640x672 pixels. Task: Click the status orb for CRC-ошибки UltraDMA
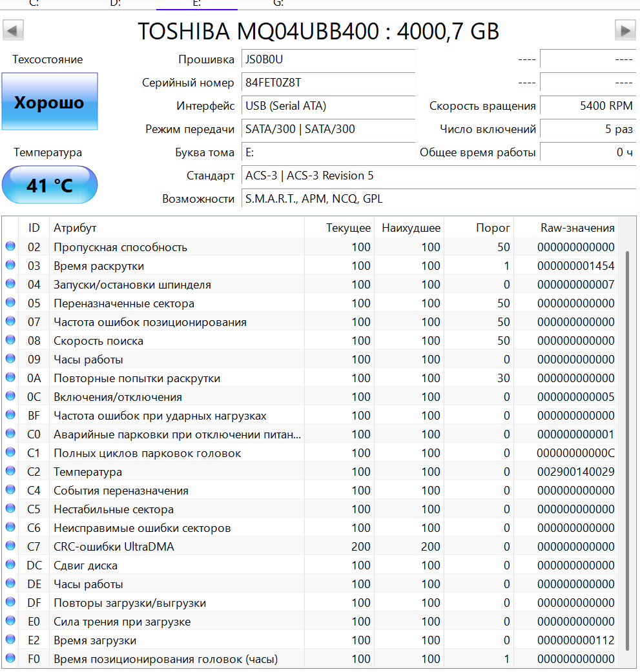pos(10,546)
